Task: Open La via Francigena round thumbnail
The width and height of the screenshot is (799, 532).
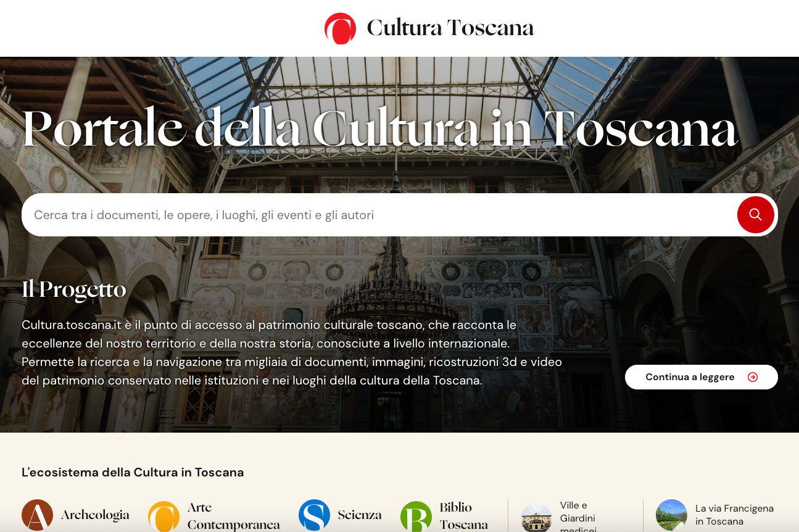Action: click(672, 515)
